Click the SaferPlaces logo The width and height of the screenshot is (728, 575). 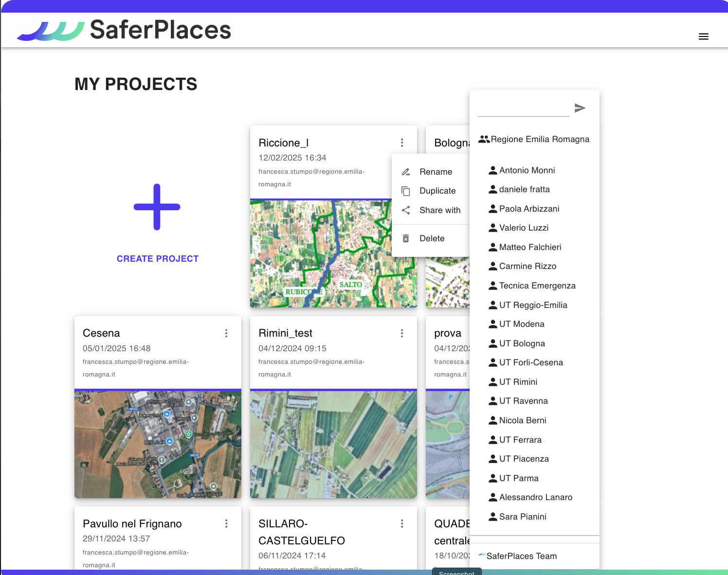click(124, 30)
